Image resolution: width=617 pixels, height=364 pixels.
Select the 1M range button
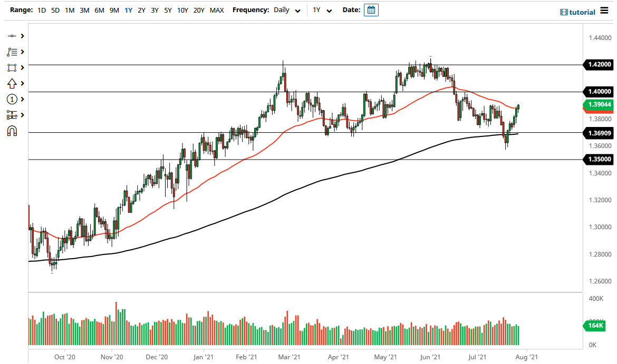[69, 10]
